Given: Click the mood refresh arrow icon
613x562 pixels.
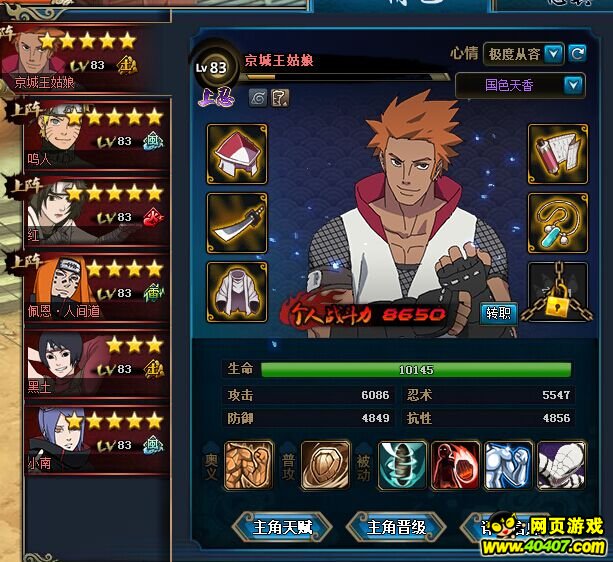Looking at the screenshot, I should pyautogui.click(x=577, y=54).
